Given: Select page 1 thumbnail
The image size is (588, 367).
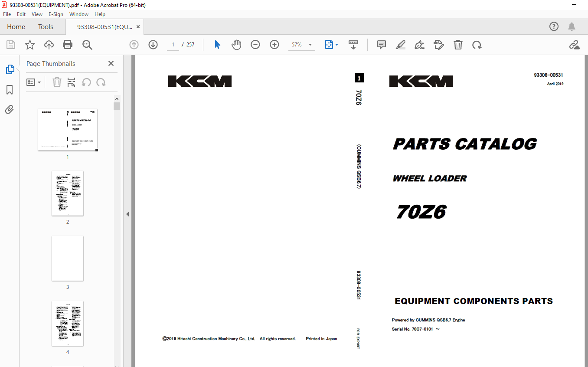Looking at the screenshot, I should [x=68, y=130].
